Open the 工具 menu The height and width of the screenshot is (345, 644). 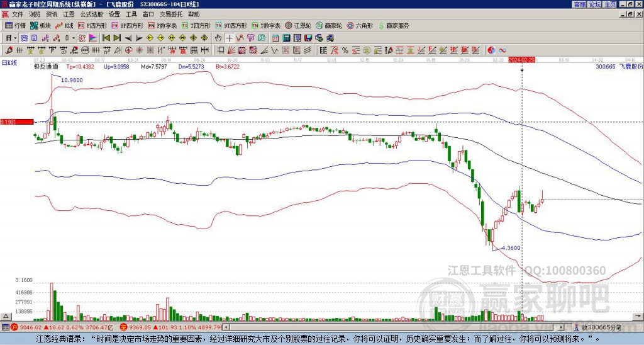click(131, 14)
